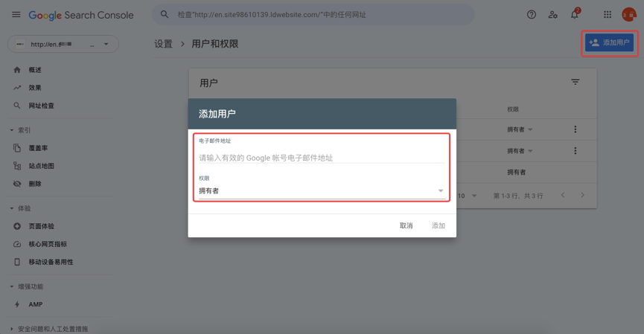Open 移动设备易用性 report
Viewport: 644px width, 334px height.
(51, 262)
